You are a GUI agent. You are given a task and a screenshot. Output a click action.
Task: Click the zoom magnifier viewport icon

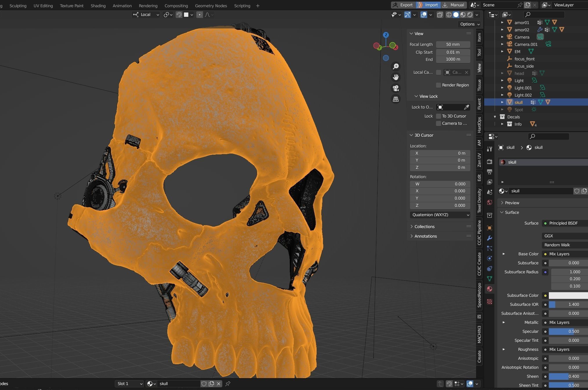click(x=396, y=66)
